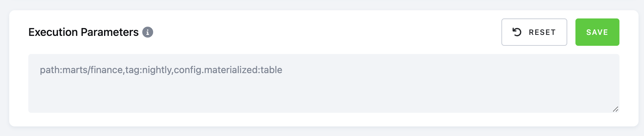Click after the word table in the textarea
644x136 pixels.
(283, 70)
